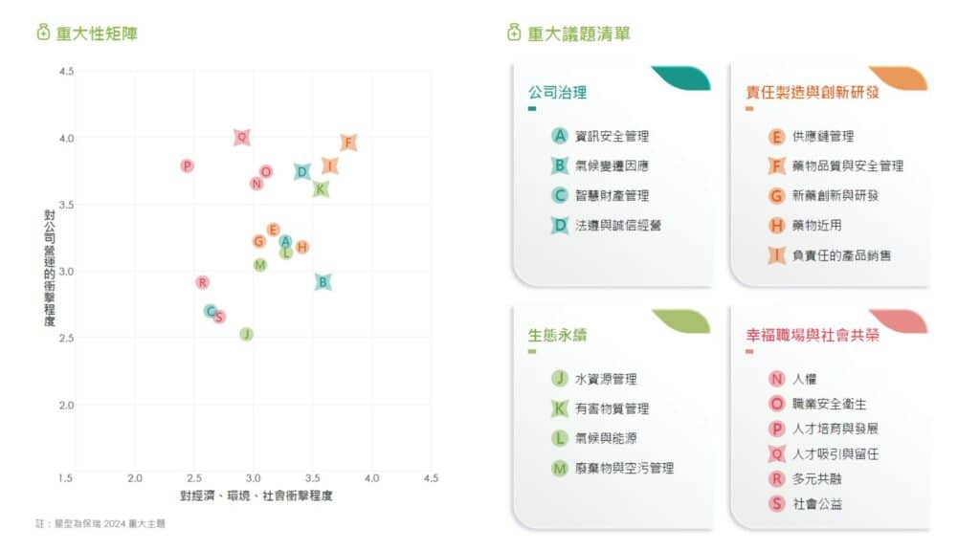Click the 重大性矩陣 heading icon
Viewport: 980px width, 551px height.
43,32
